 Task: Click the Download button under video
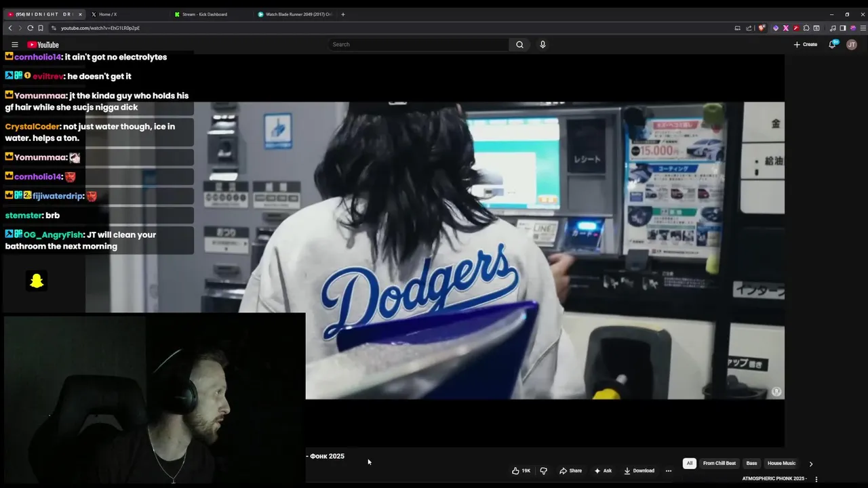click(x=639, y=470)
